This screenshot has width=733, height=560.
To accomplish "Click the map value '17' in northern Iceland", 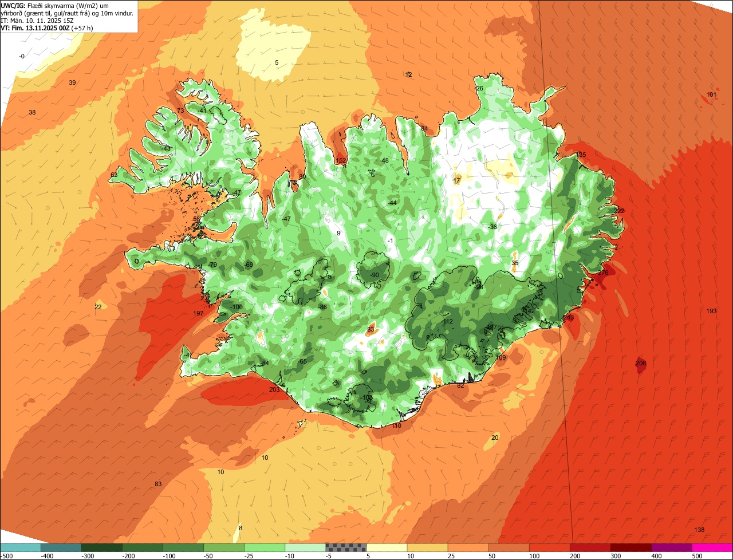I will 456,180.
